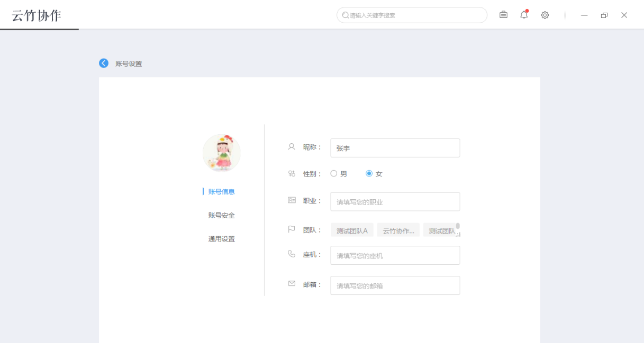Image resolution: width=644 pixels, height=343 pixels.
Task: Click the blue back arrow beside 账号设置
Action: tap(104, 63)
